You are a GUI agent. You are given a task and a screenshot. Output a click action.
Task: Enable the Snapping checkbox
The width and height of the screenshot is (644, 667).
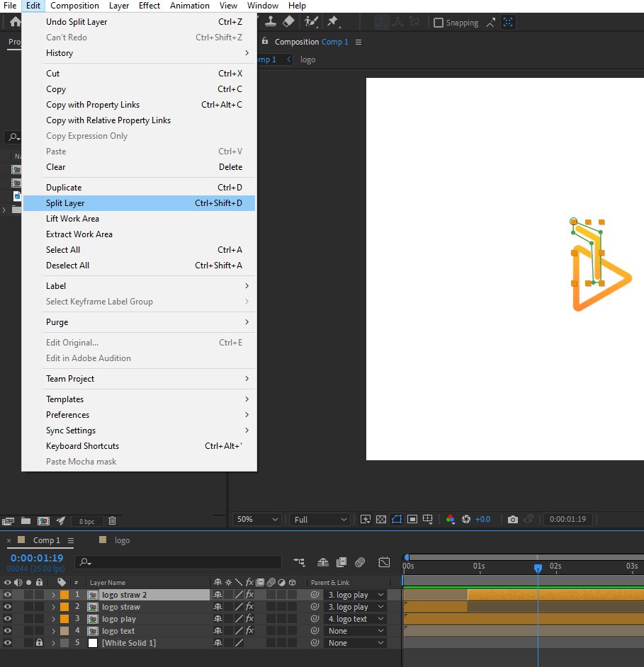(x=439, y=23)
